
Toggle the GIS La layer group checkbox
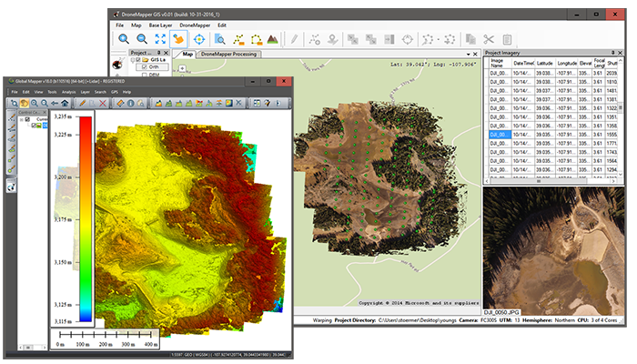point(138,60)
